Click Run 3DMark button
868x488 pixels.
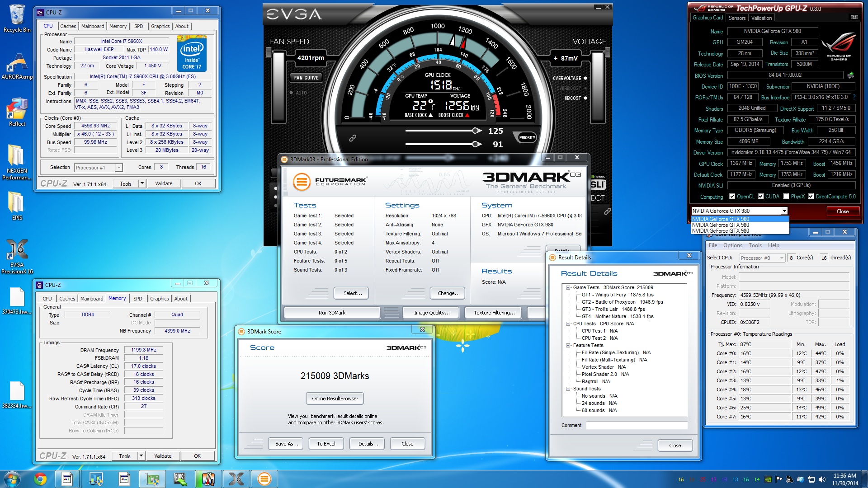pos(332,313)
